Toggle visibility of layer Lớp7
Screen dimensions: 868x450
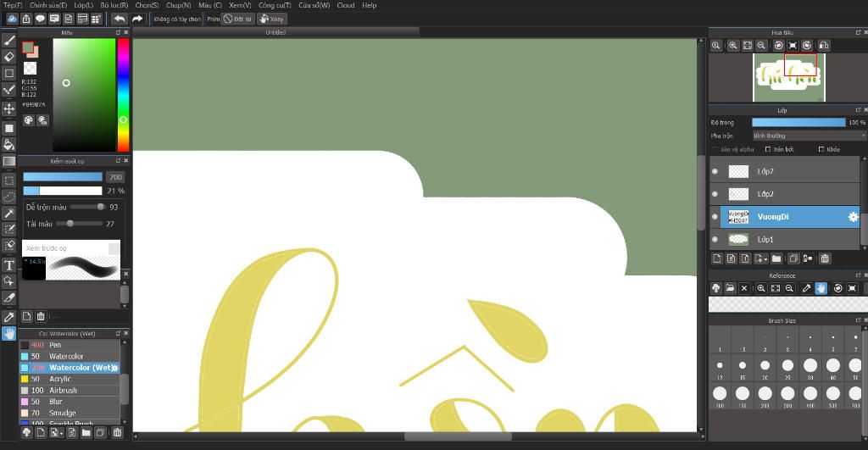click(x=715, y=171)
